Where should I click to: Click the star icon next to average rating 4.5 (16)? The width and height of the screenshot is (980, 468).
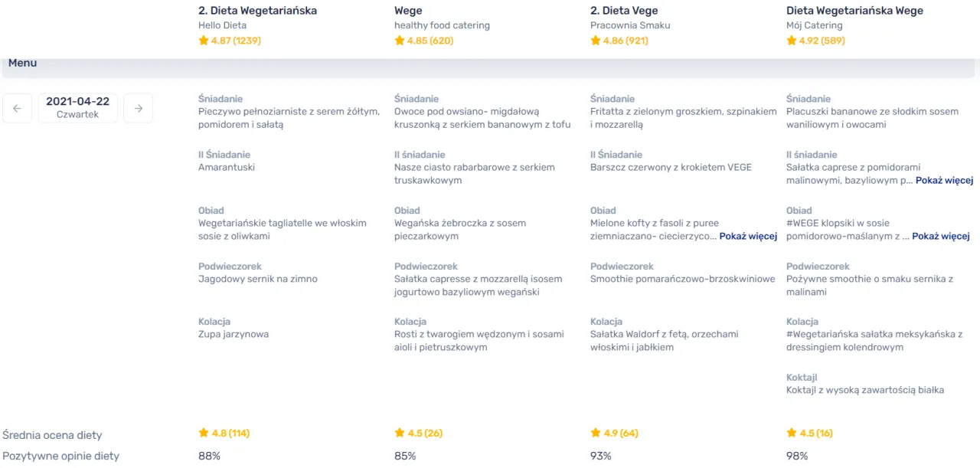[x=792, y=433]
